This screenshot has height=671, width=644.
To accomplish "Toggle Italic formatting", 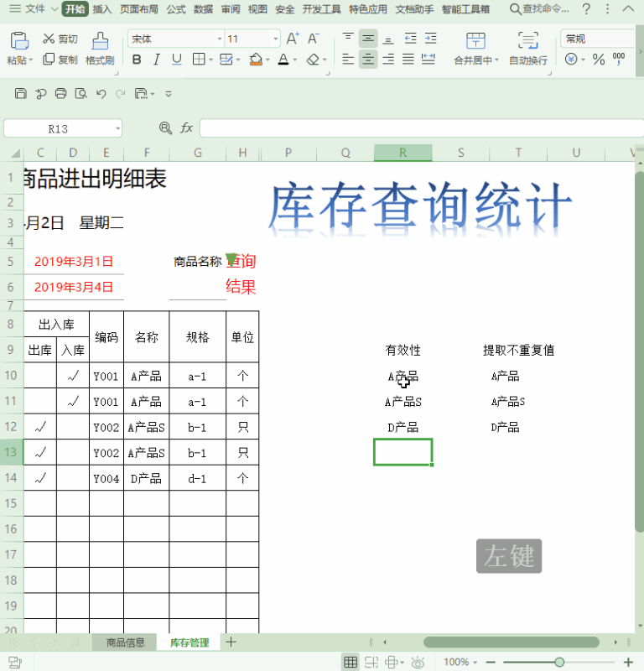I will pos(156,60).
